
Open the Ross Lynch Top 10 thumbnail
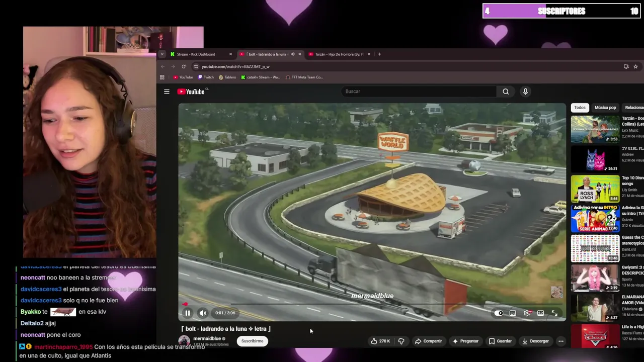click(595, 189)
